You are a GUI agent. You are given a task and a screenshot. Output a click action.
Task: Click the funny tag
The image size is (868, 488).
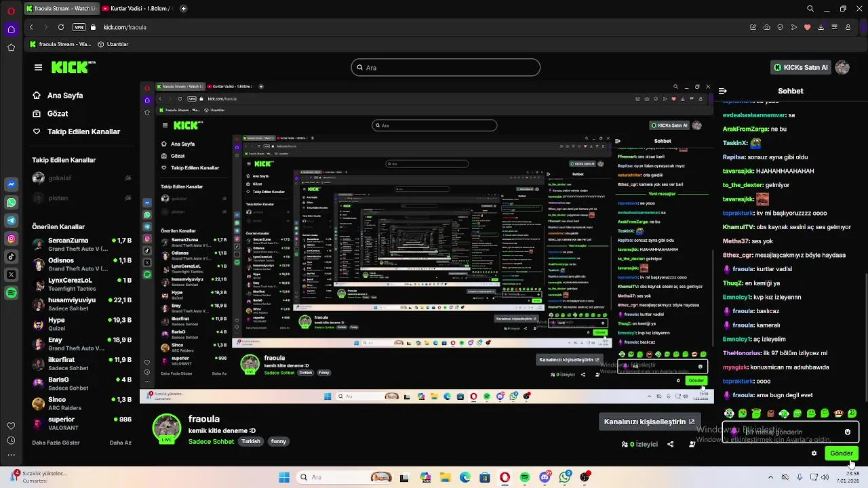click(279, 441)
